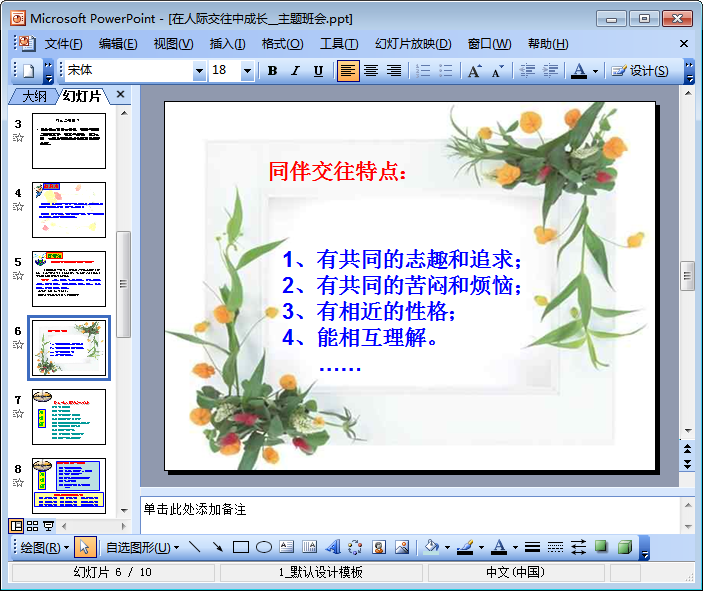The width and height of the screenshot is (703, 591).
Task: Toggle Bold formatting
Action: [x=272, y=71]
